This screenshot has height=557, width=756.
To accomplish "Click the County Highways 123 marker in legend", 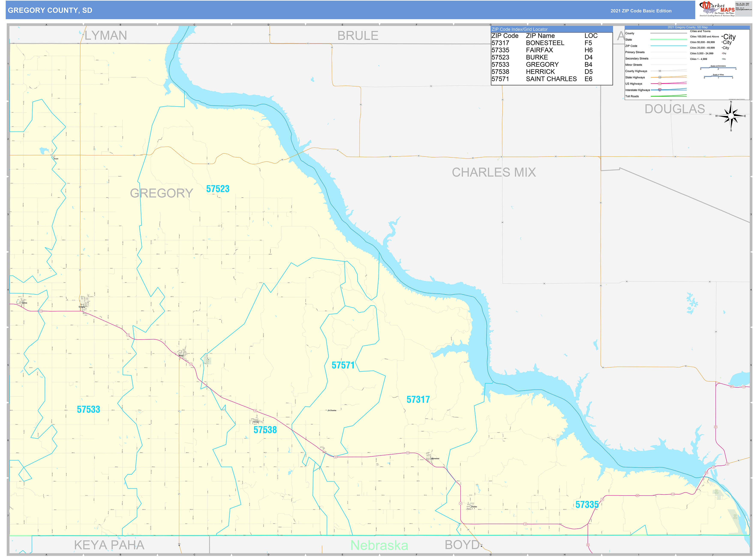I will click(x=660, y=71).
